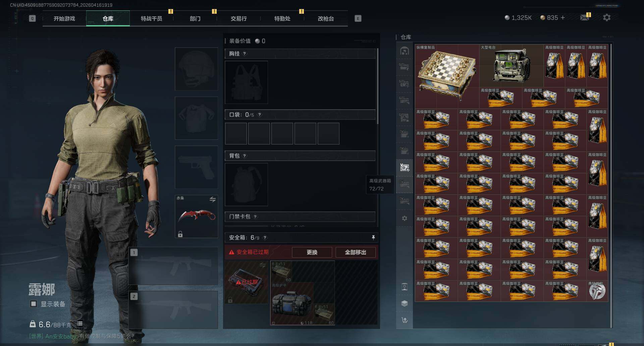This screenshot has width=644, height=346.
Task: Toggle the weight lock icon beside 6.6
Action: [33, 324]
